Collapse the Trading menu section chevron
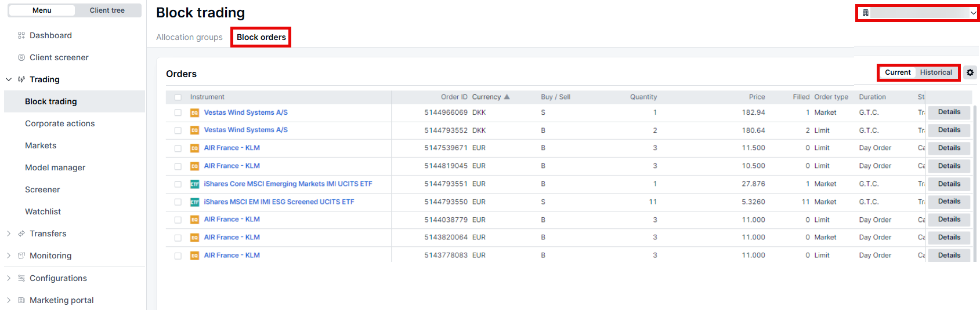This screenshot has height=310, width=980. 9,79
